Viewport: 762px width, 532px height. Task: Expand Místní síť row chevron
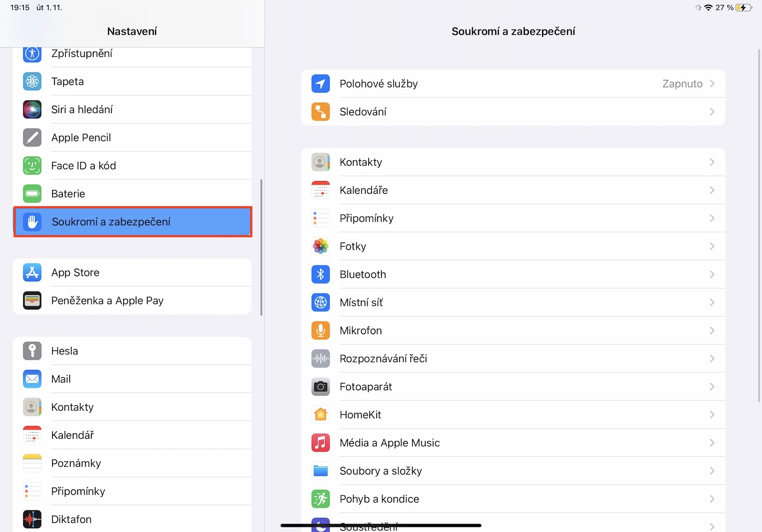[x=712, y=302]
